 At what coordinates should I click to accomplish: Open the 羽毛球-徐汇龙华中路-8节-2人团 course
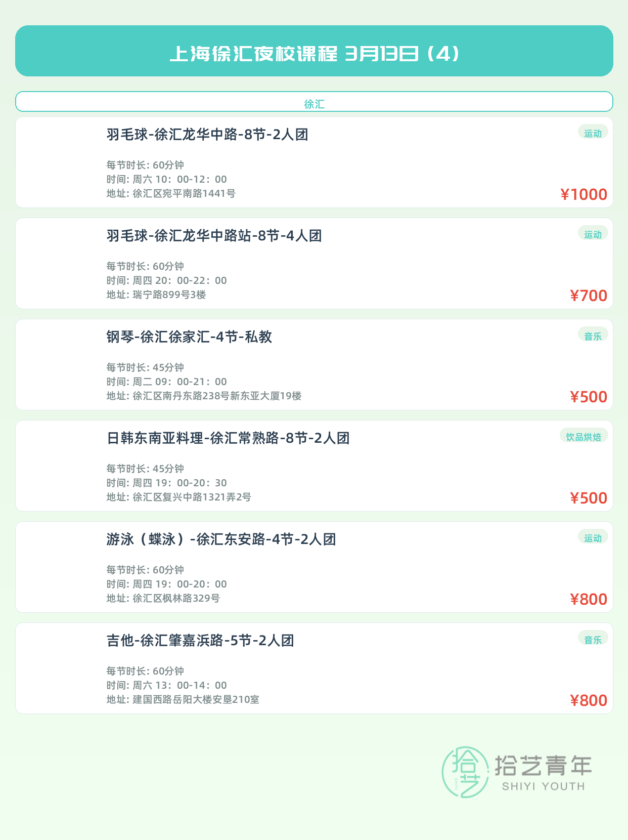tap(207, 135)
